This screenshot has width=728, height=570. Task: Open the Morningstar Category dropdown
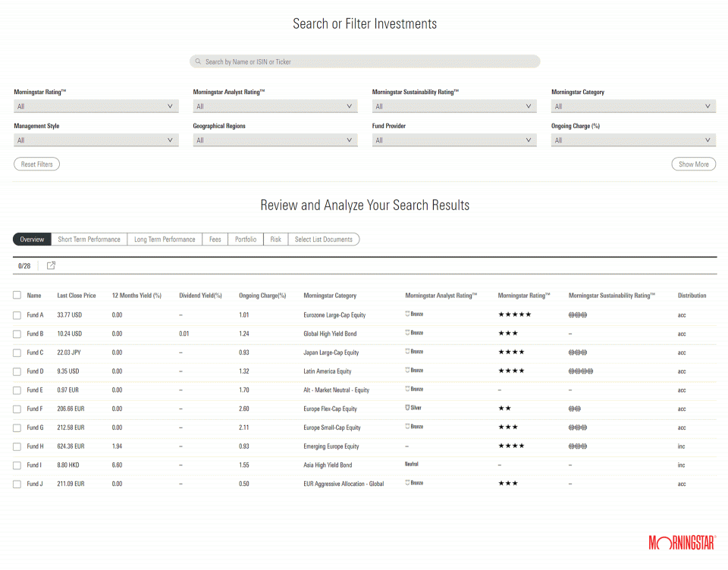pyautogui.click(x=633, y=105)
